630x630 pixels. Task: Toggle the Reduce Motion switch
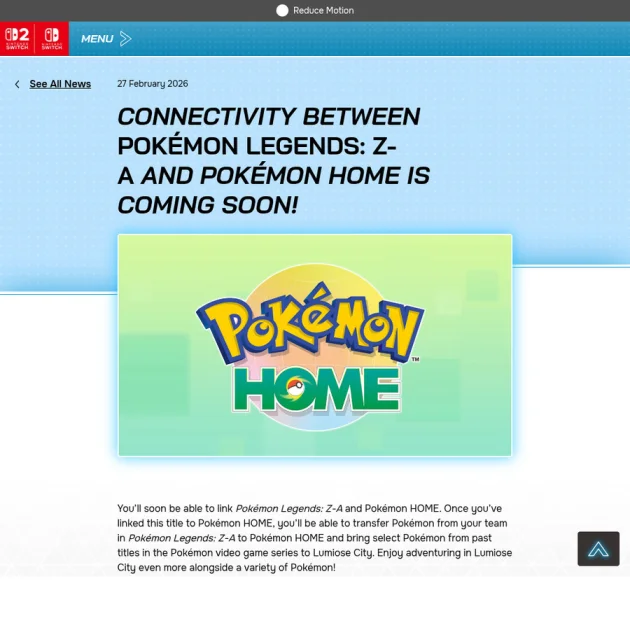(x=282, y=10)
